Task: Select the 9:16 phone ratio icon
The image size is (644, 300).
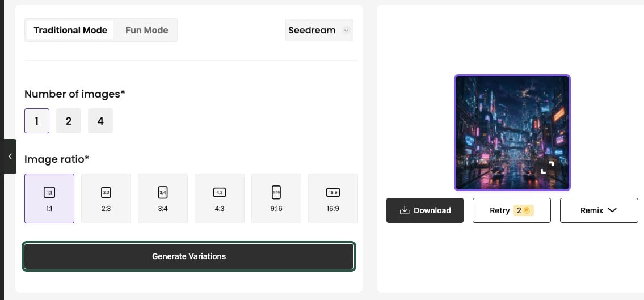Action: pyautogui.click(x=276, y=192)
